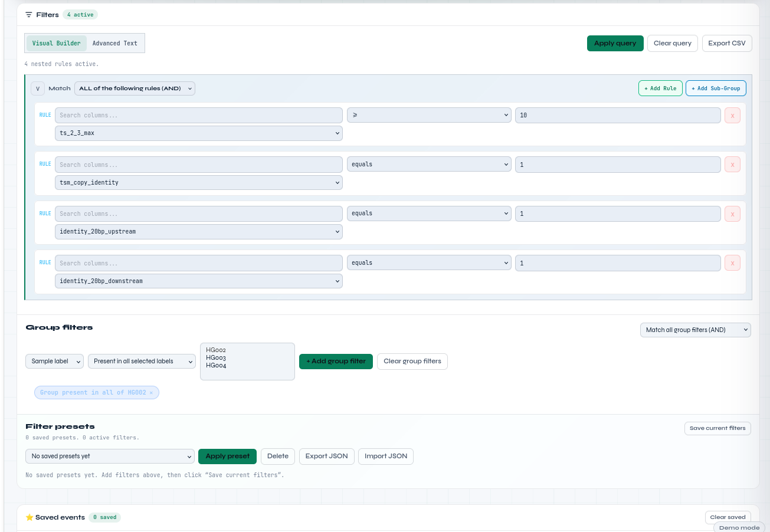The width and height of the screenshot is (770, 532).
Task: Export results with Export CSV
Action: tap(727, 43)
